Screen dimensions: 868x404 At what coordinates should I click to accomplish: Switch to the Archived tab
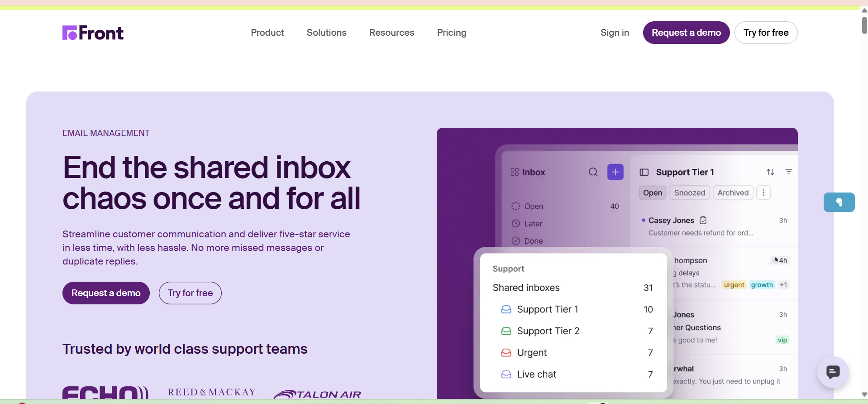pyautogui.click(x=733, y=192)
